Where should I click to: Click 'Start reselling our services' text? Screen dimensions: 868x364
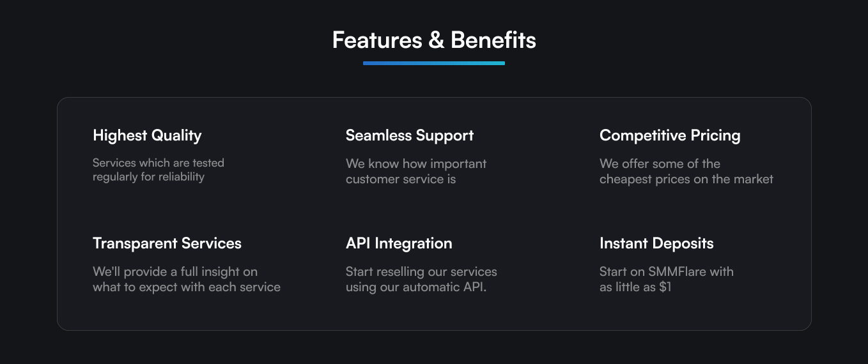(x=421, y=271)
